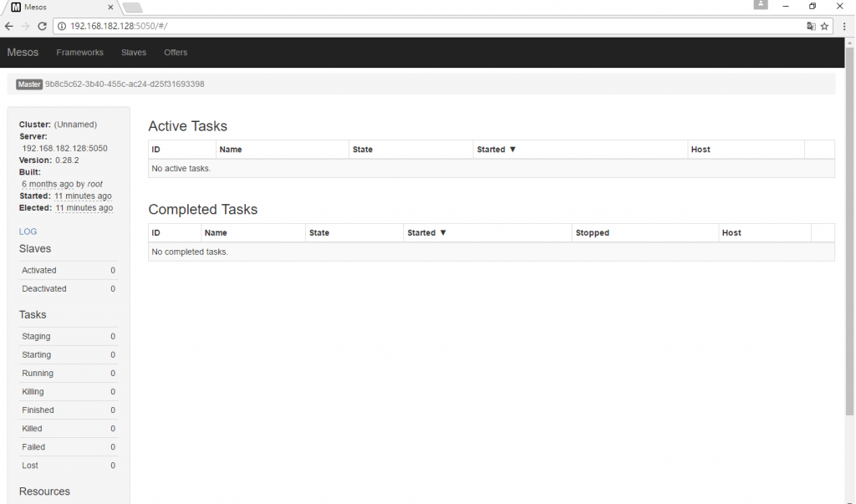Open the Frameworks page
Viewport: 856px width, 504px height.
click(x=79, y=53)
